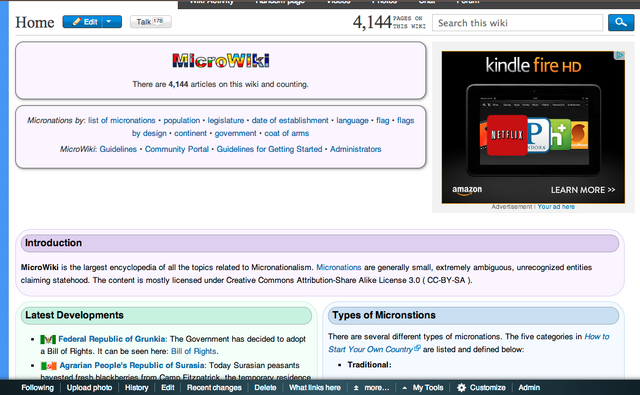Click Following in the bottom toolbar
The height and width of the screenshot is (395, 640).
(x=38, y=388)
